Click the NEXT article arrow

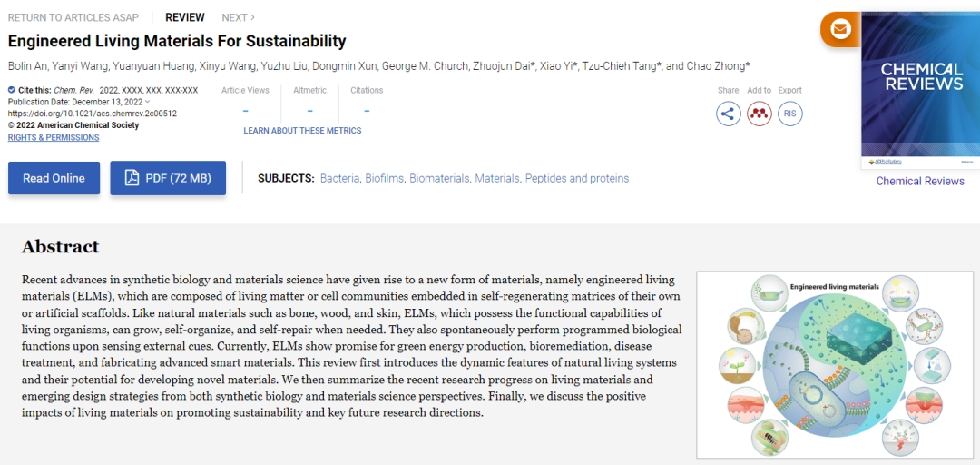click(251, 17)
